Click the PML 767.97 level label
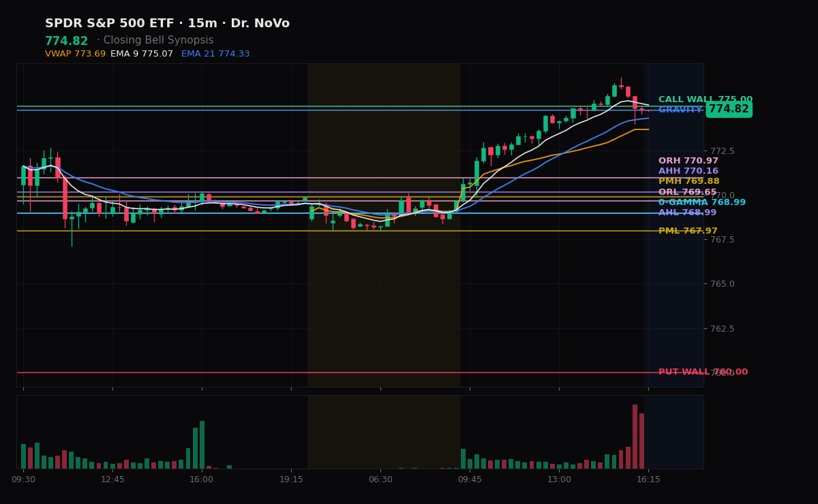 (688, 232)
